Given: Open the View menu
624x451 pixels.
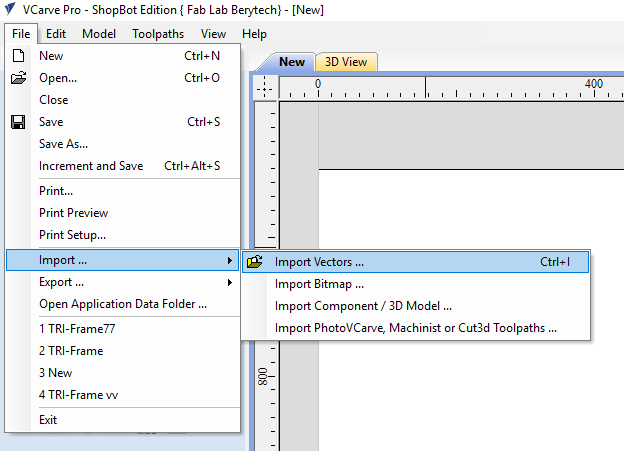Looking at the screenshot, I should coord(213,34).
